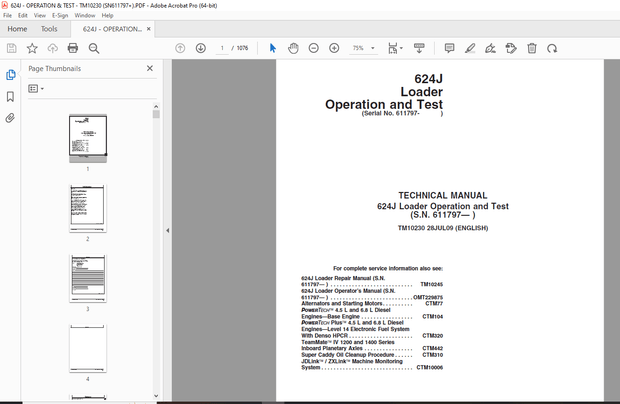The height and width of the screenshot is (404, 620).
Task: Open the Attachments paperclip panel
Action: point(10,118)
